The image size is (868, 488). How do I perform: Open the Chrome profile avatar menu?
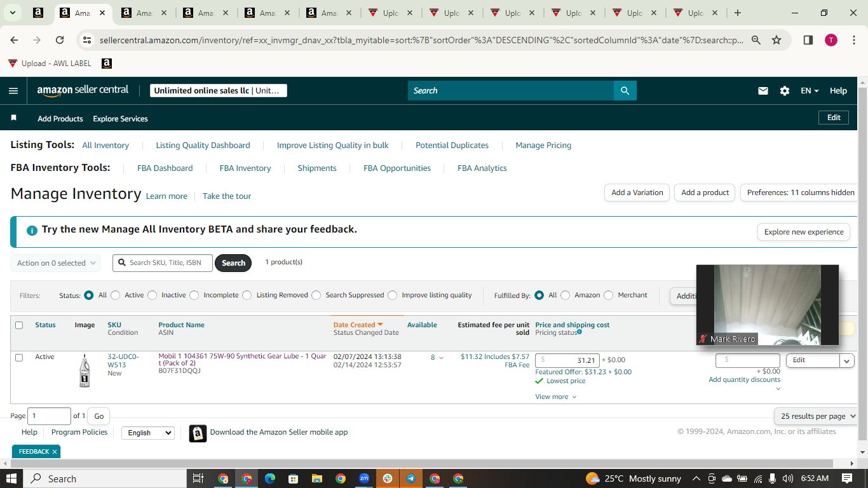click(x=831, y=40)
